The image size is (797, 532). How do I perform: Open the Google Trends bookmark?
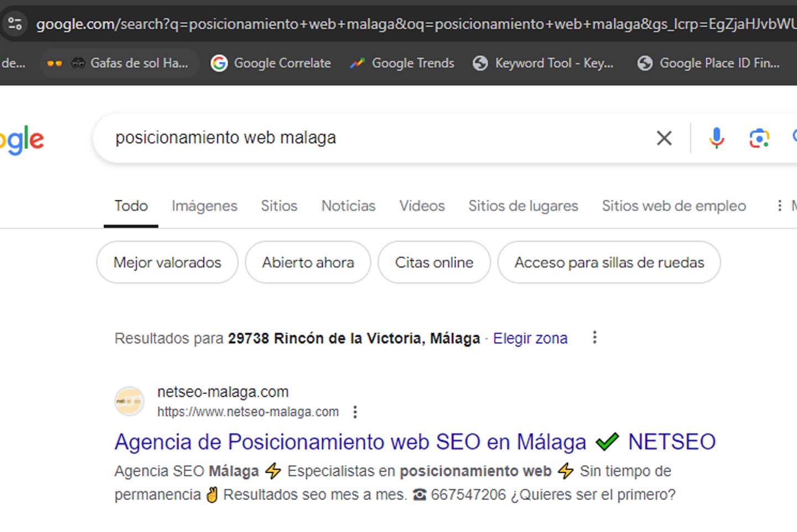(402, 63)
